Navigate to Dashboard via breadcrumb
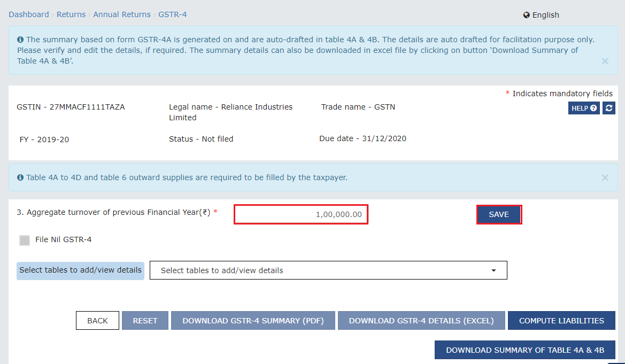 [x=29, y=14]
